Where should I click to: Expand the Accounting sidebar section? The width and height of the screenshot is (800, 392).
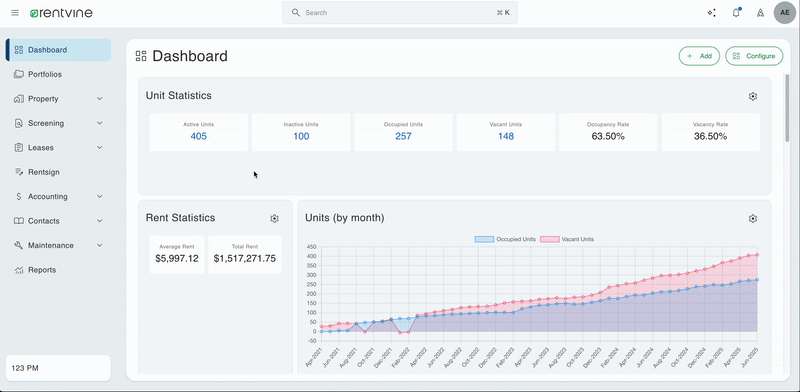point(59,197)
